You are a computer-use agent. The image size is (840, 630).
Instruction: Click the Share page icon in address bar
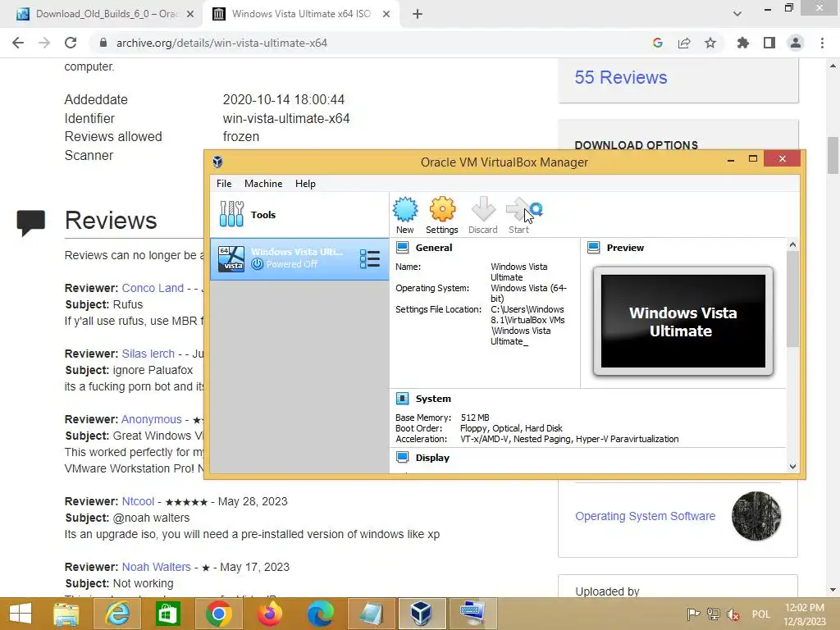click(x=684, y=43)
